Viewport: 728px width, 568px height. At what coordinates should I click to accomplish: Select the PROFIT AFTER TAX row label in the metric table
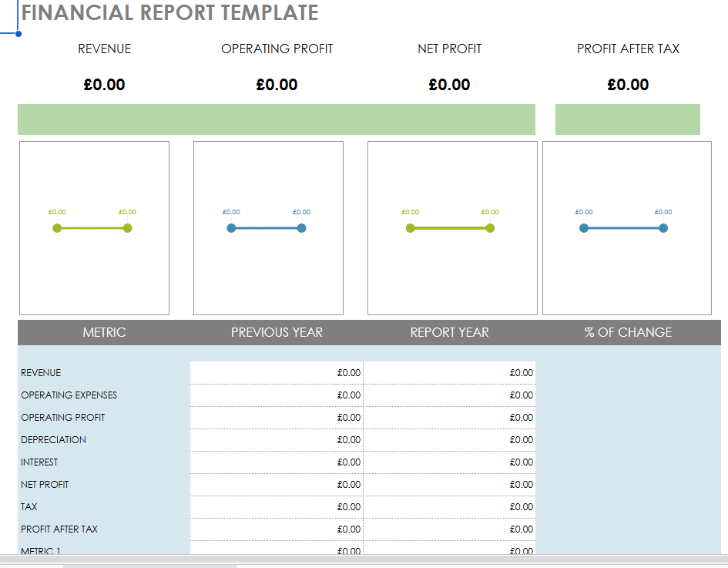(59, 529)
